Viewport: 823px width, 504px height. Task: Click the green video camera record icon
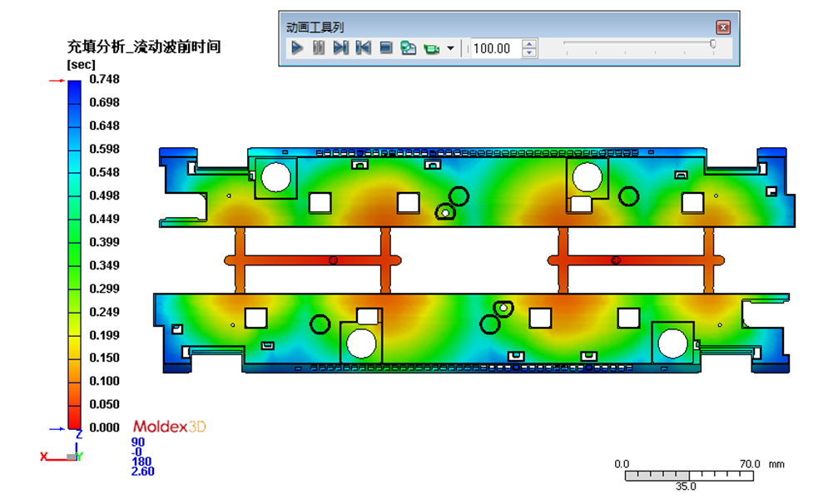click(431, 48)
